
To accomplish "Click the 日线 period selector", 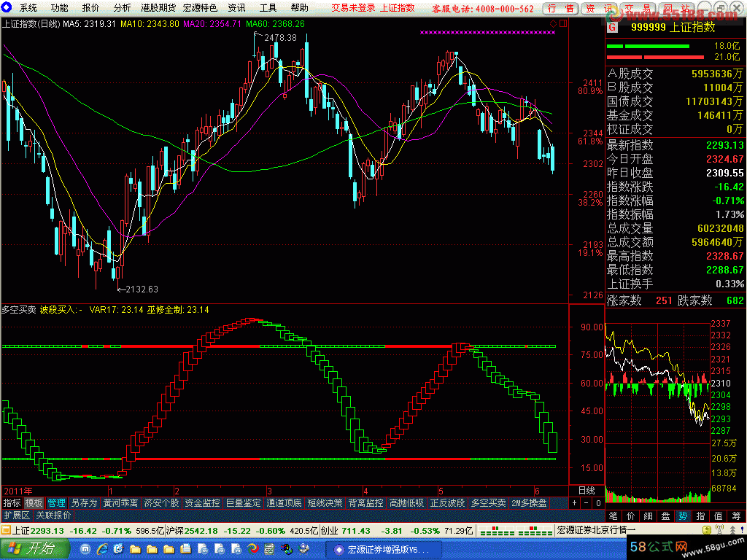I will pyautogui.click(x=587, y=490).
